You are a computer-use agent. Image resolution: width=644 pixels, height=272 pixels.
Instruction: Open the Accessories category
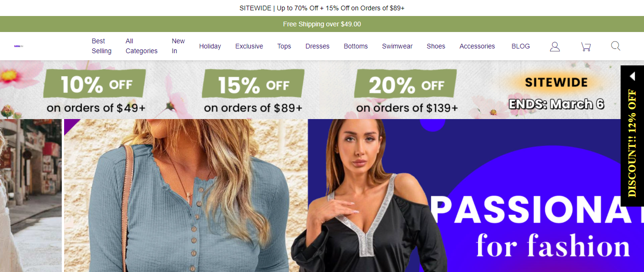[477, 46]
